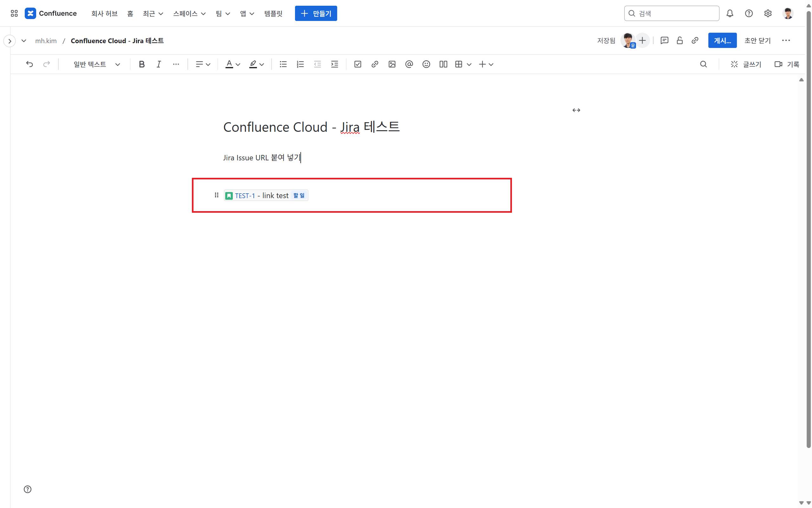The image size is (812, 508).
Task: Open the 앱 menu
Action: (247, 13)
